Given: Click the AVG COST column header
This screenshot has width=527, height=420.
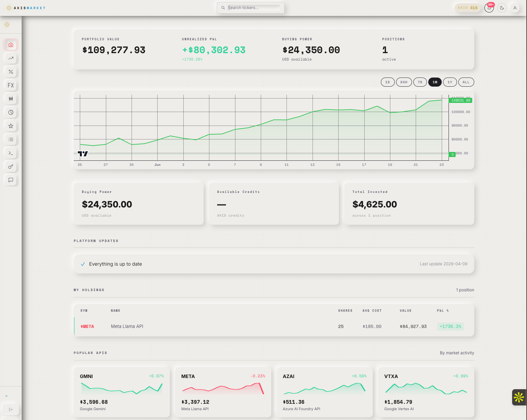Looking at the screenshot, I should (x=372, y=311).
